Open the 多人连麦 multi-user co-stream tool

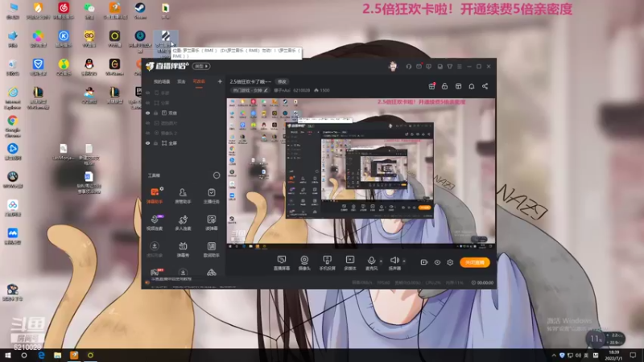coord(183,223)
